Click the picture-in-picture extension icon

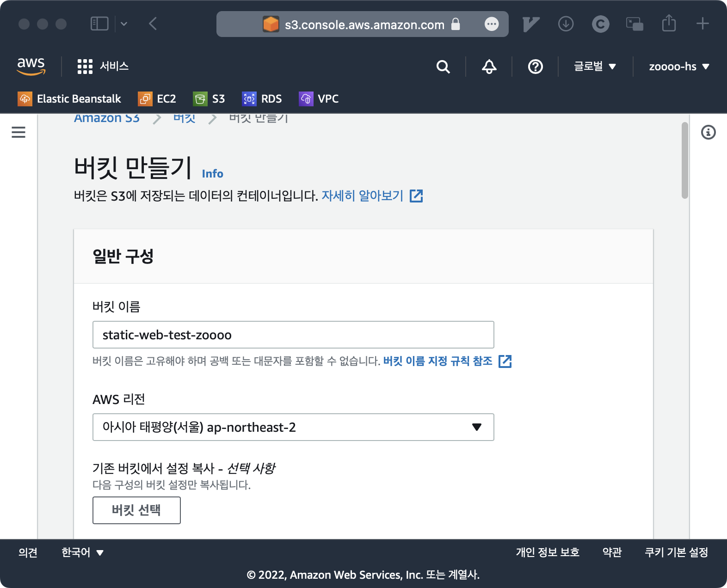[x=635, y=24]
